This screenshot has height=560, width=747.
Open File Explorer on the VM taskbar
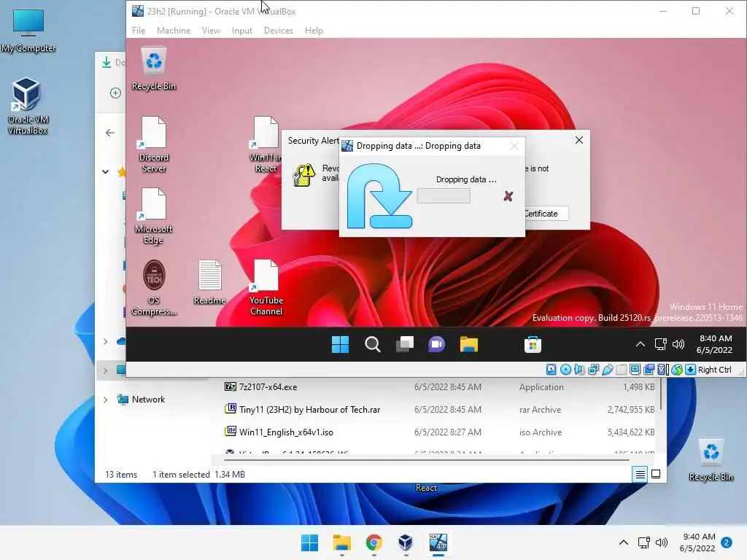click(469, 344)
